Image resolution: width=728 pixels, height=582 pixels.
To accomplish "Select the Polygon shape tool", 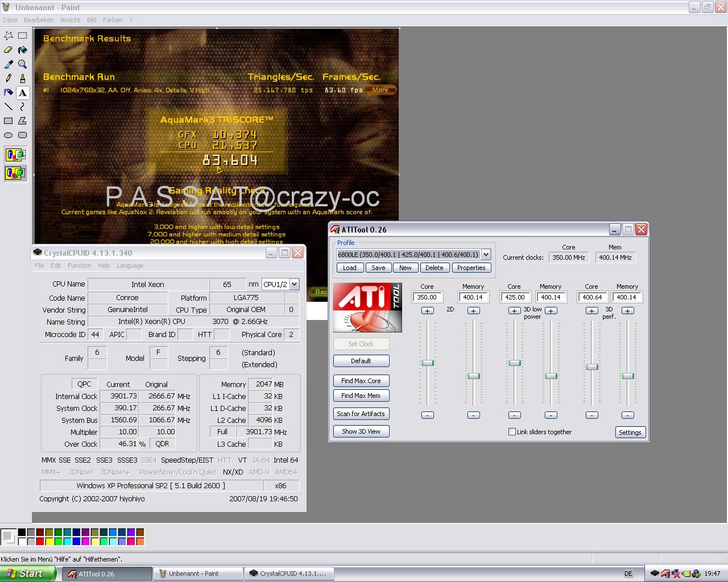I will [23, 121].
